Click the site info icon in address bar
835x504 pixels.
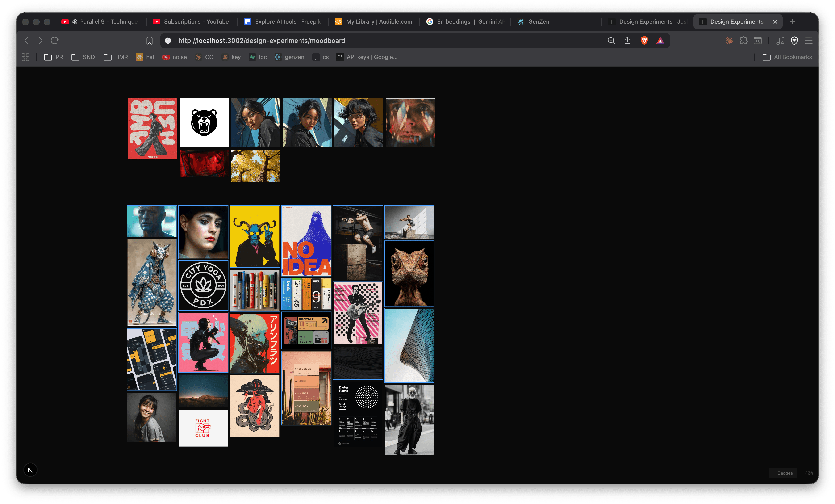168,40
